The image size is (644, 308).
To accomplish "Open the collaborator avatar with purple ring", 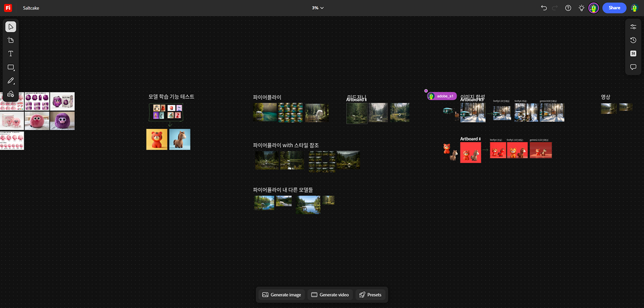I will [594, 8].
